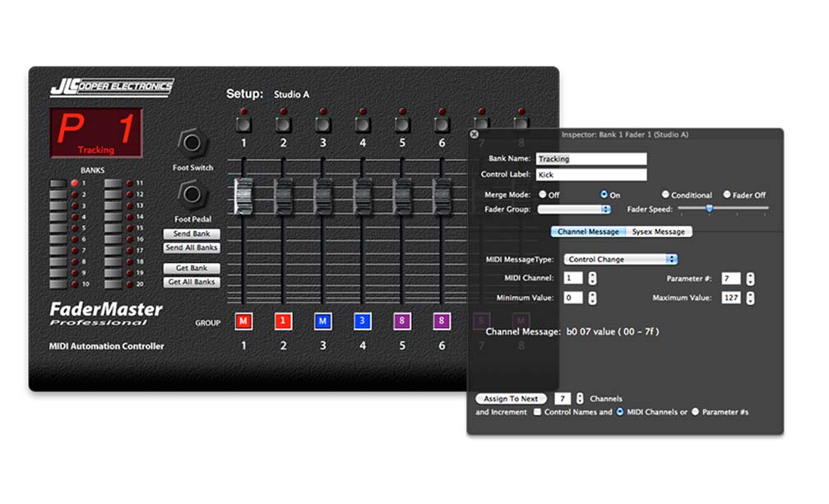The width and height of the screenshot is (829, 504).
Task: Click the Send Bank button
Action: pyautogui.click(x=192, y=234)
